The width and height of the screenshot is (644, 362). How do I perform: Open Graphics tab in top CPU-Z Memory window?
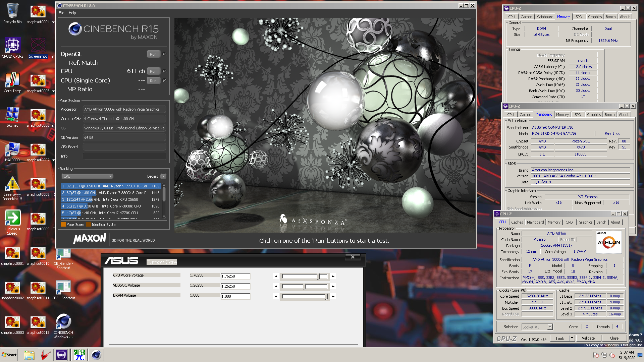(595, 17)
